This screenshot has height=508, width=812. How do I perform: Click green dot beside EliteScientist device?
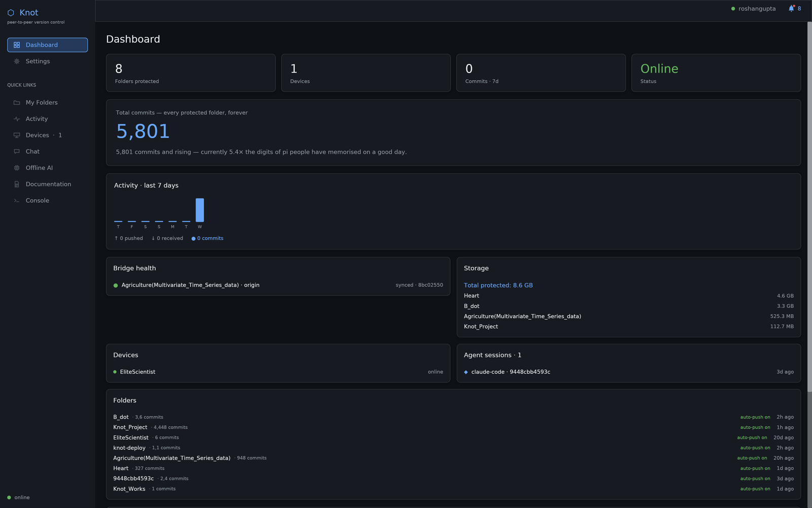pyautogui.click(x=115, y=372)
